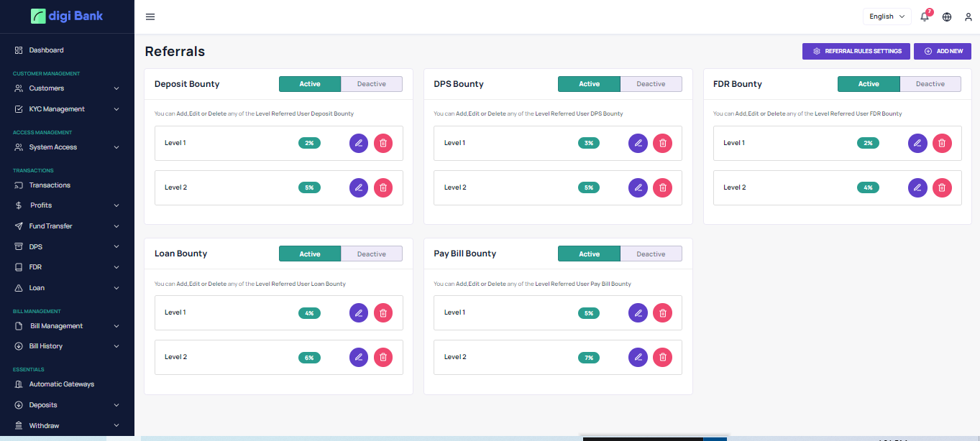
Task: Click the digi Bank logo
Action: (67, 16)
